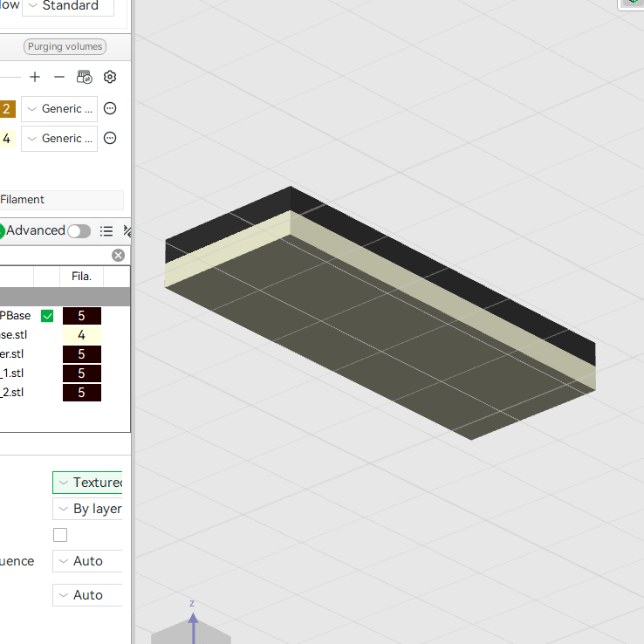The image size is (644, 644).
Task: Expand the By layer sequence dropdown
Action: pos(87,509)
